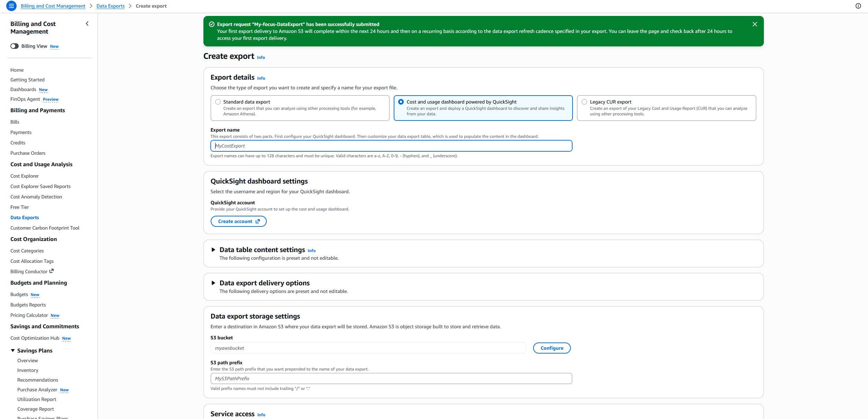This screenshot has height=419, width=868.
Task: Expand Data table content settings section
Action: coord(213,250)
